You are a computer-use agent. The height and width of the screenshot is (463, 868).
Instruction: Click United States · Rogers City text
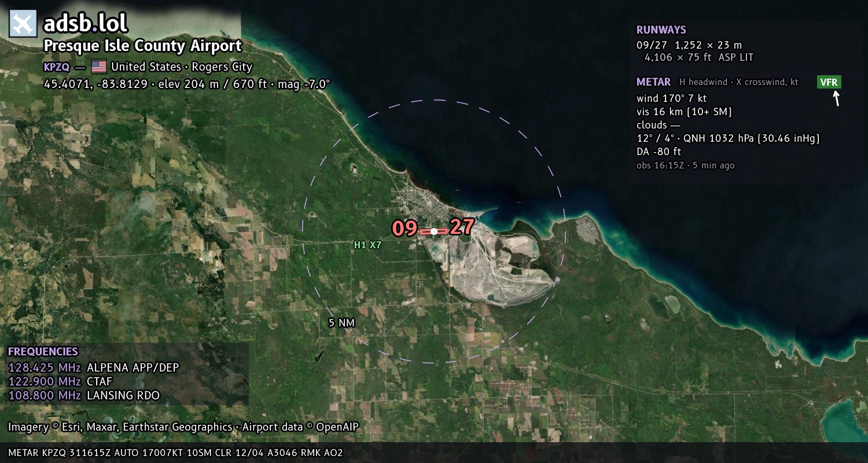[x=182, y=67]
